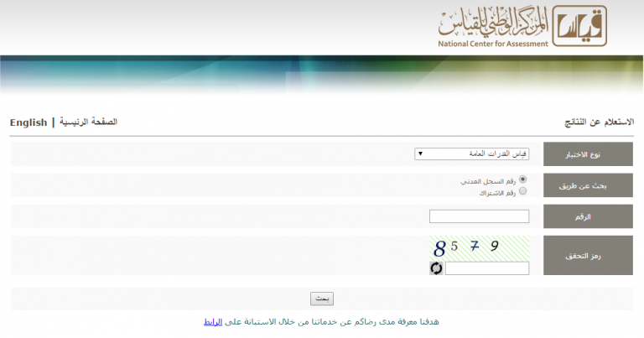Click the الرقم label box

[588, 216]
